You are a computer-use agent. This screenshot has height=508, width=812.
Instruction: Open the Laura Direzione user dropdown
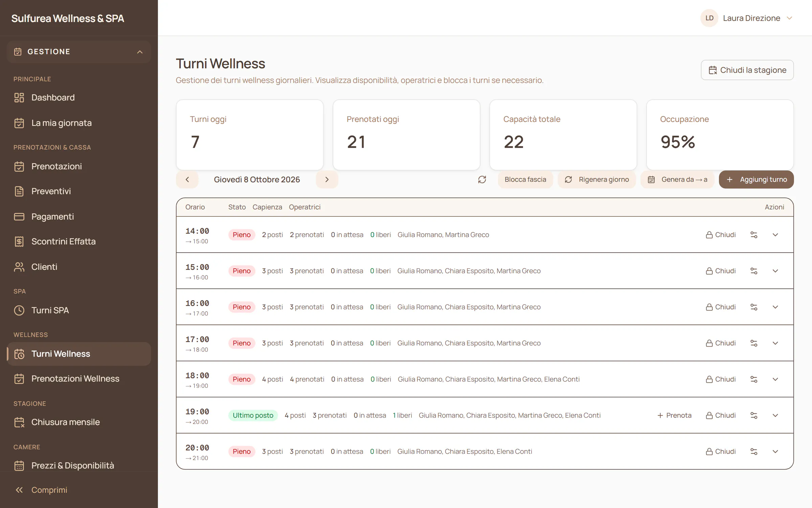click(x=747, y=18)
